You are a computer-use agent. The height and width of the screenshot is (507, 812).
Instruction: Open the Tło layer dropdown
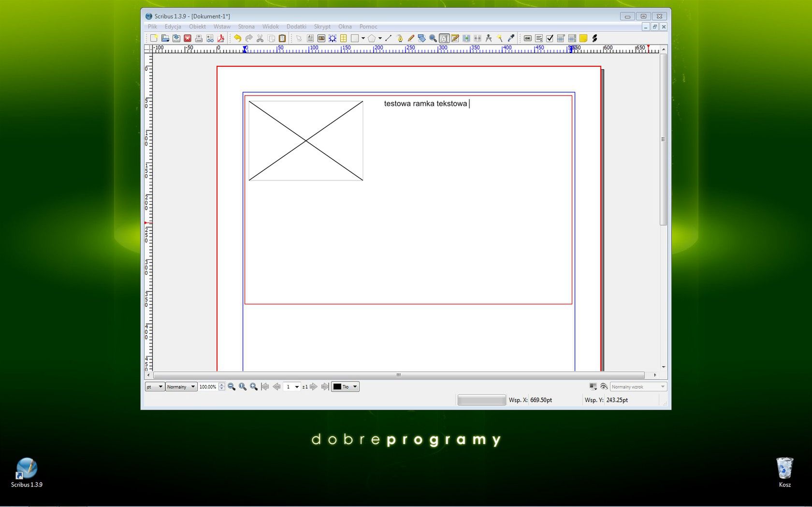pyautogui.click(x=345, y=387)
